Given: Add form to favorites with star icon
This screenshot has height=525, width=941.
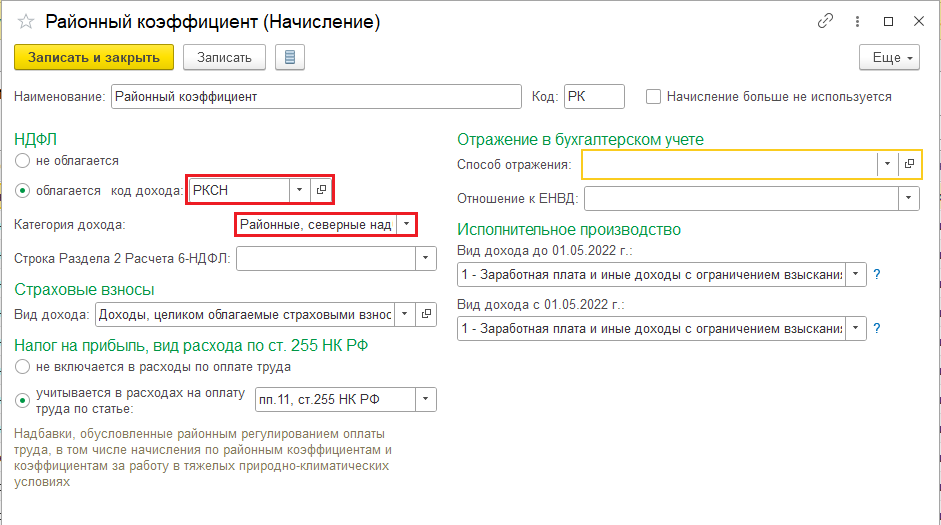Looking at the screenshot, I should [x=26, y=22].
